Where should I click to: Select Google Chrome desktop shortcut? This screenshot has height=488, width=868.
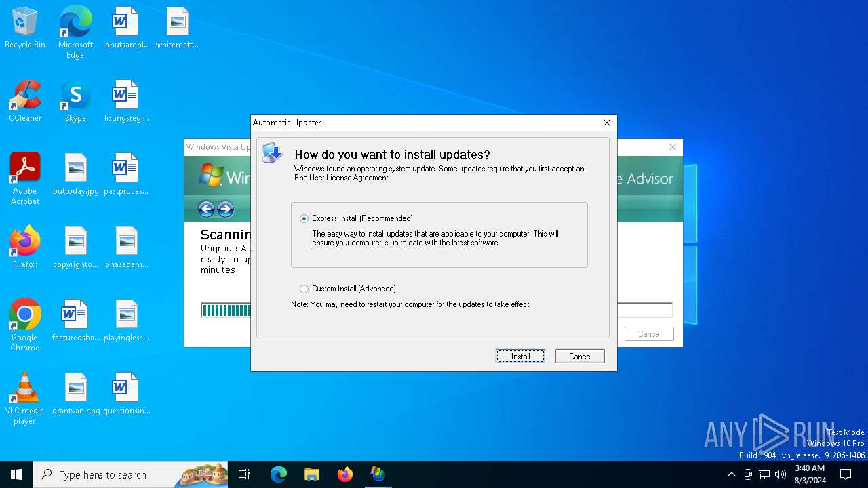(25, 325)
